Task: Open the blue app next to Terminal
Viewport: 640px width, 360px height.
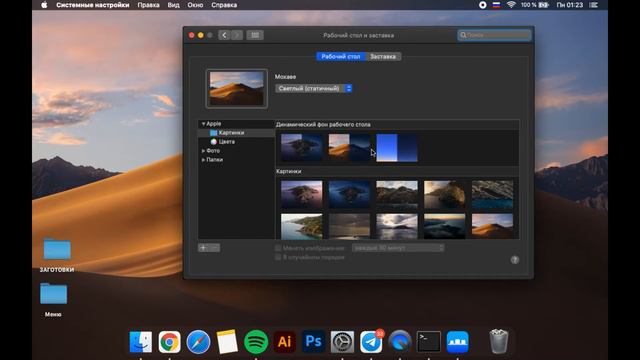Action: point(458,342)
